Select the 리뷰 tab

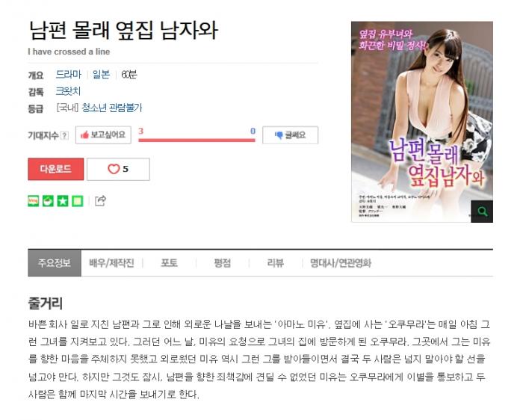coord(276,263)
